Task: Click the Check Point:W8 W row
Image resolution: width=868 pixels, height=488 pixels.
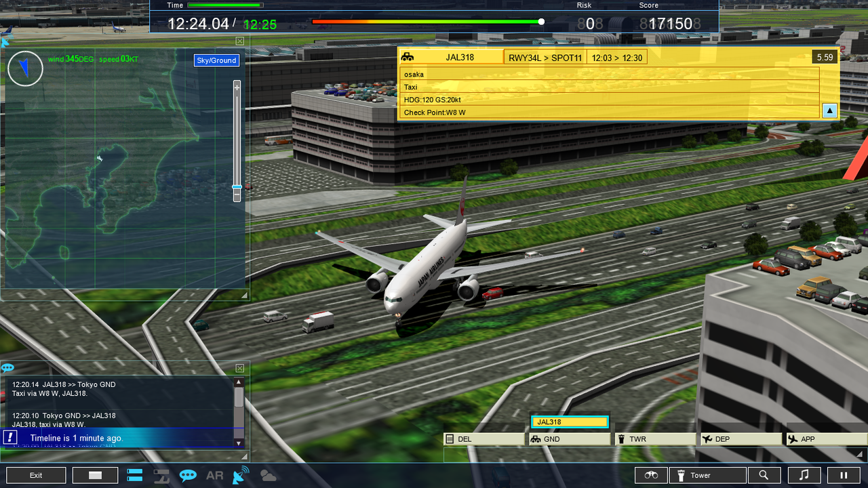Action: pos(610,113)
